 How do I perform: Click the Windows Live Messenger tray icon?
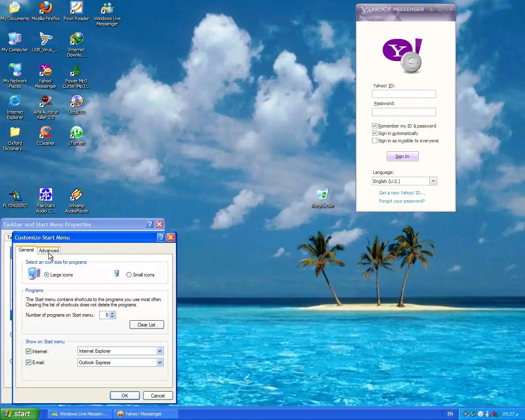click(488, 414)
